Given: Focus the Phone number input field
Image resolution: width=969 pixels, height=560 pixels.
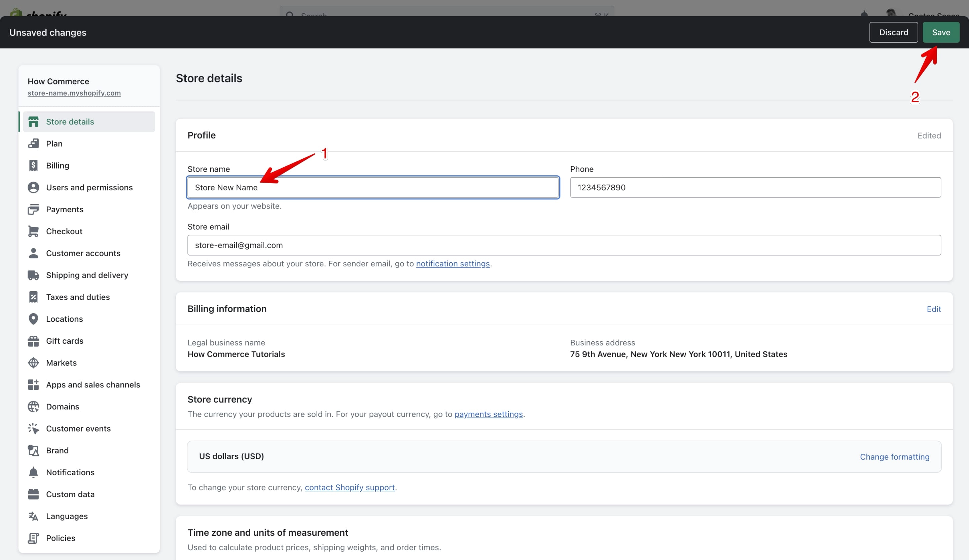Looking at the screenshot, I should [755, 188].
